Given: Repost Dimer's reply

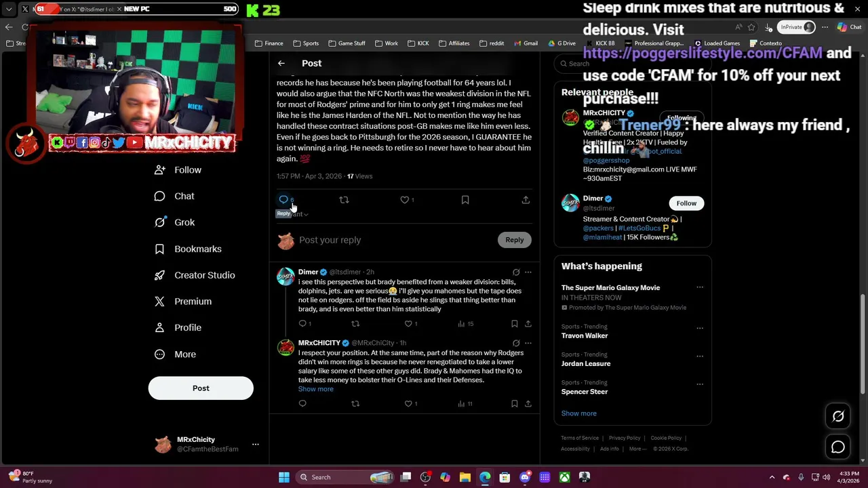Looking at the screenshot, I should (355, 324).
